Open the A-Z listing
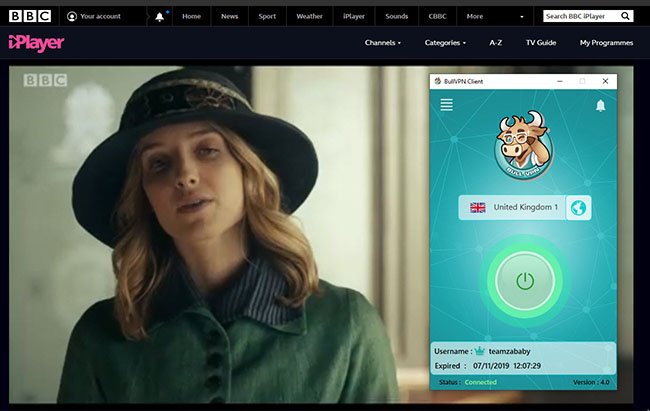The width and height of the screenshot is (650, 411). [x=496, y=43]
